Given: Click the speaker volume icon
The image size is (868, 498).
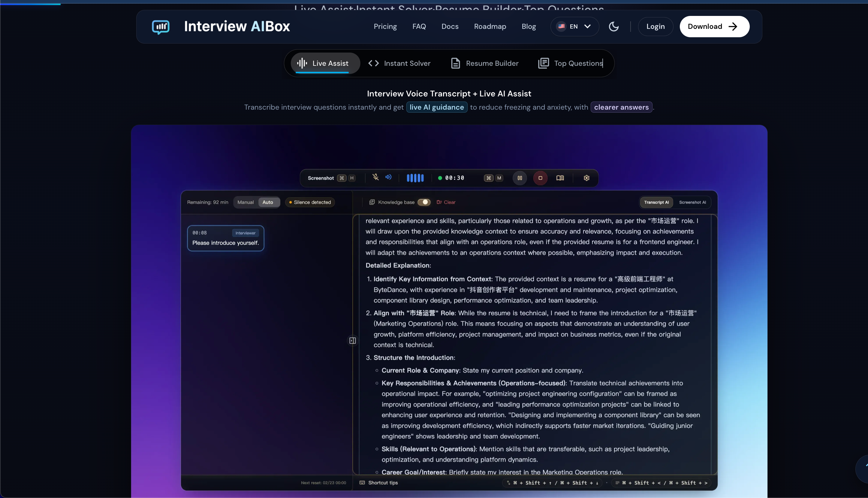Looking at the screenshot, I should [x=389, y=177].
